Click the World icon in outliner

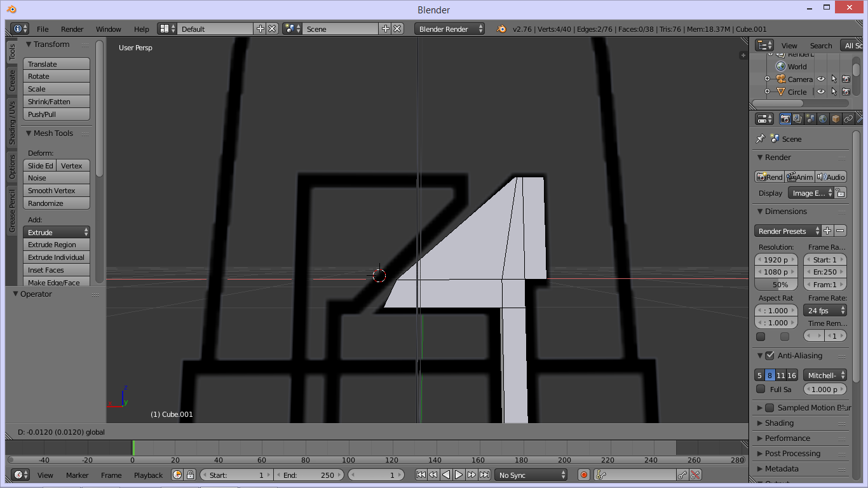(781, 66)
